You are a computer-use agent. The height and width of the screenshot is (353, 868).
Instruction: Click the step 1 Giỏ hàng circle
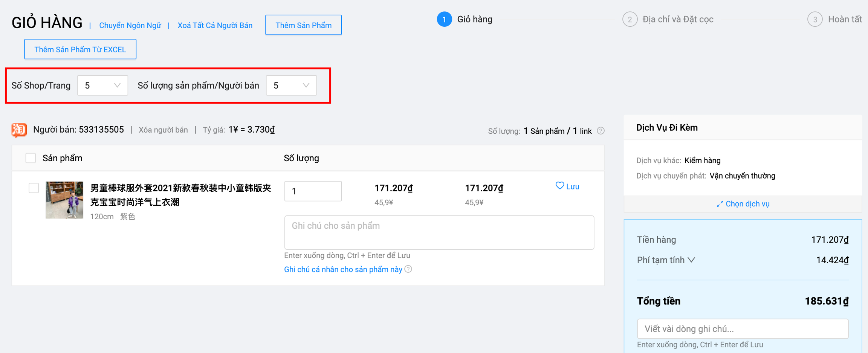[x=444, y=19]
